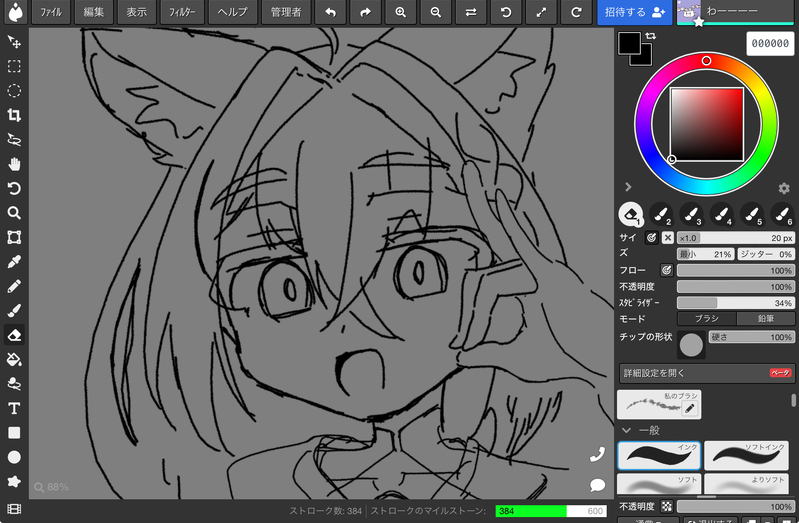Click the Redo arrow in top bar
The image size is (799, 523).
click(x=365, y=12)
